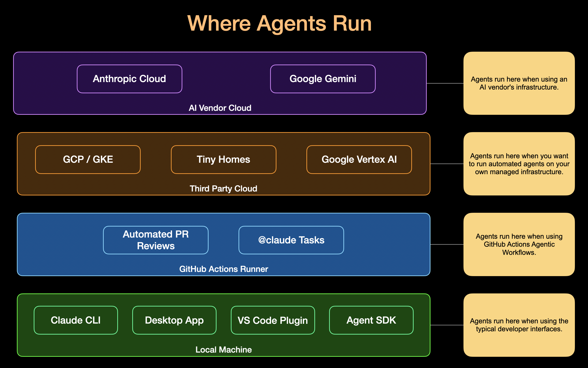Select the Claude CLI box
The image size is (588, 368).
(76, 320)
